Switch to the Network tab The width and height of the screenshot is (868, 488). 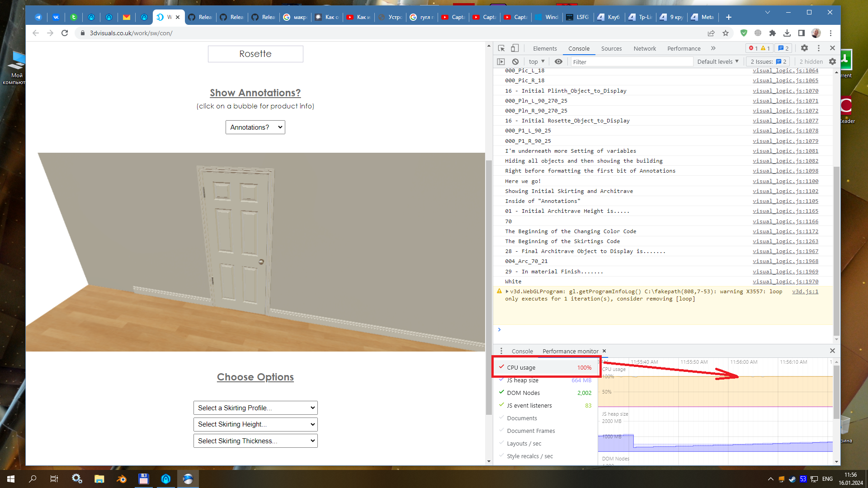[645, 48]
